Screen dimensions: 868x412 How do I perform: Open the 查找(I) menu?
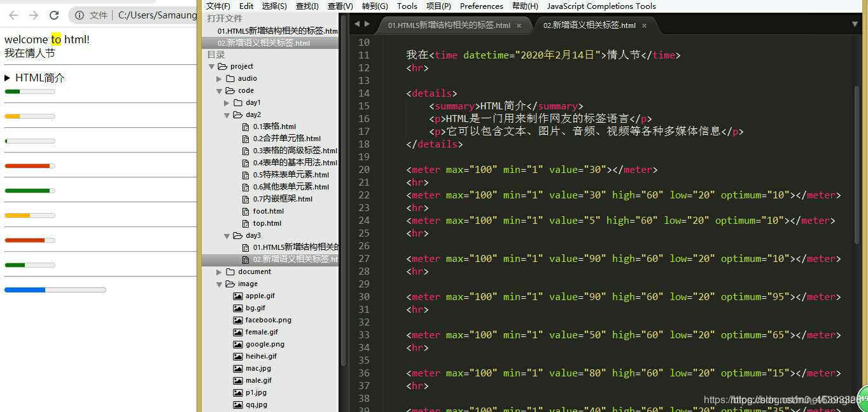click(x=307, y=6)
